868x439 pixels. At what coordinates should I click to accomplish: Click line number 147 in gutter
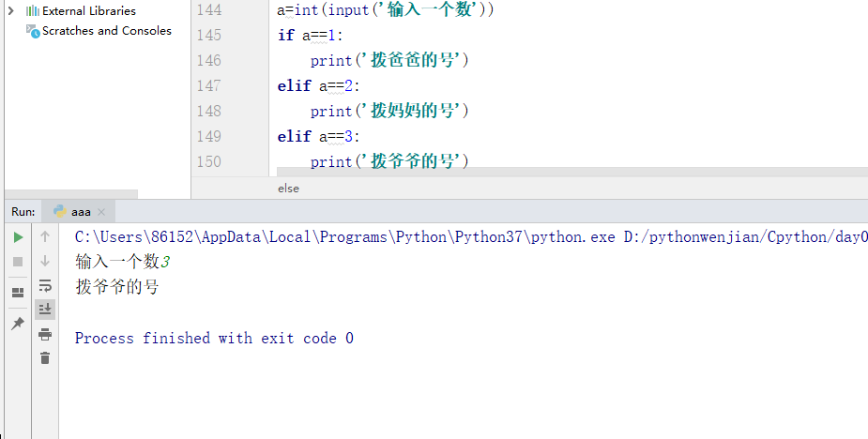(x=208, y=85)
